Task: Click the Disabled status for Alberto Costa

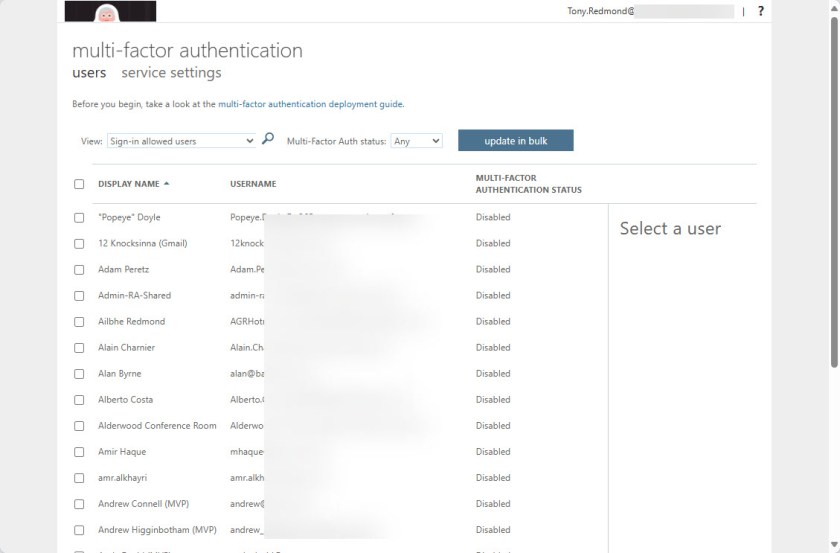Action: coord(493,399)
